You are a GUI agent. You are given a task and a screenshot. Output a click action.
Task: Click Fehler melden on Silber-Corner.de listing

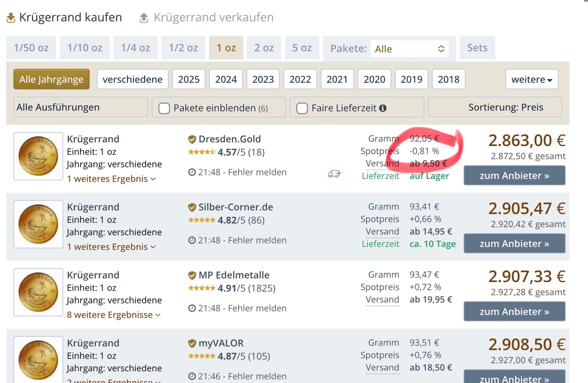[257, 240]
